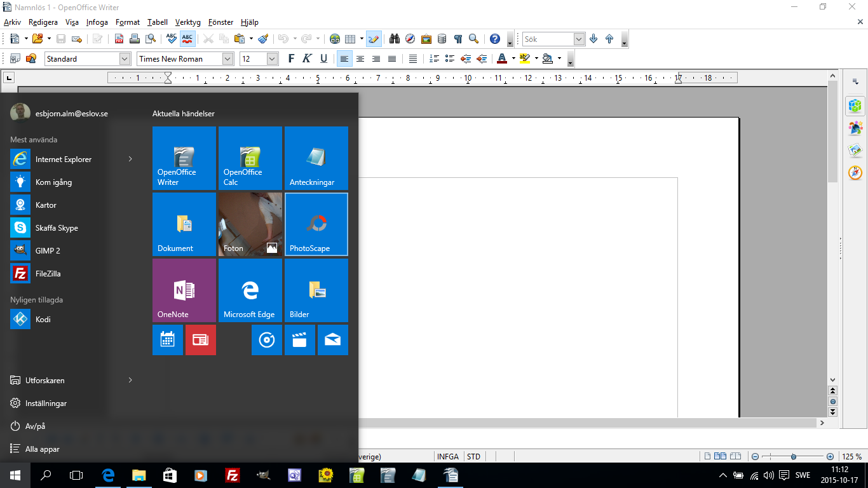This screenshot has height=488, width=868.
Task: Click Find Previous up arrow
Action: point(609,39)
